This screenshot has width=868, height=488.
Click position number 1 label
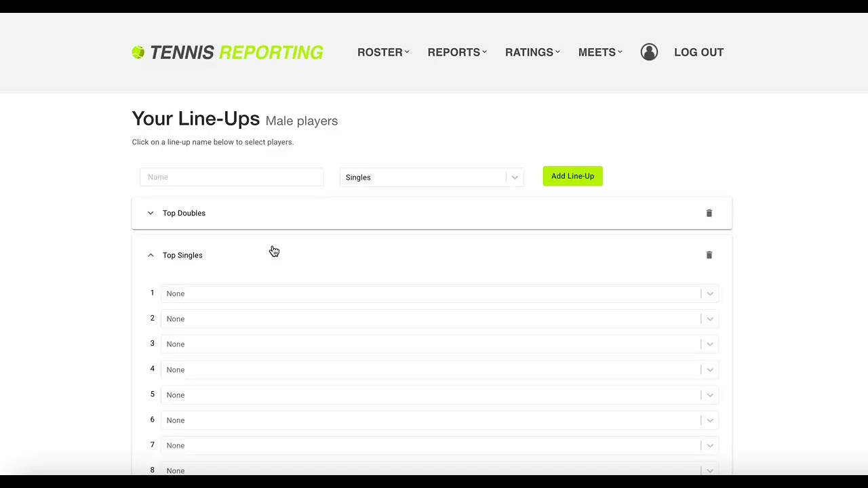[x=152, y=293]
